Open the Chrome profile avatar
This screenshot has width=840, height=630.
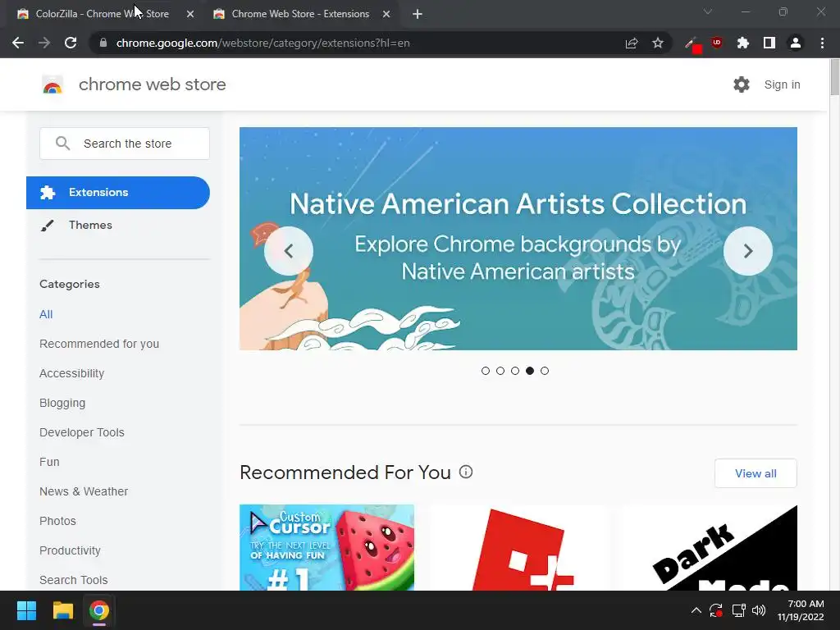coord(796,43)
